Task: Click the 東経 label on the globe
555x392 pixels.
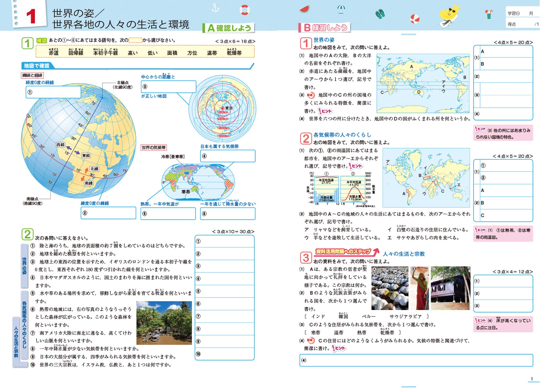Action: coord(86,156)
